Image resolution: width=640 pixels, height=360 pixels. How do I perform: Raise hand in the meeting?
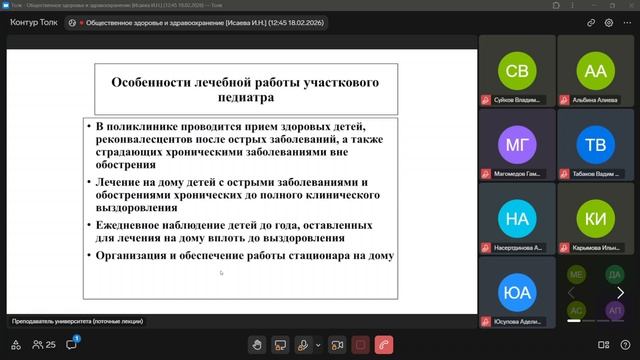pos(257,345)
